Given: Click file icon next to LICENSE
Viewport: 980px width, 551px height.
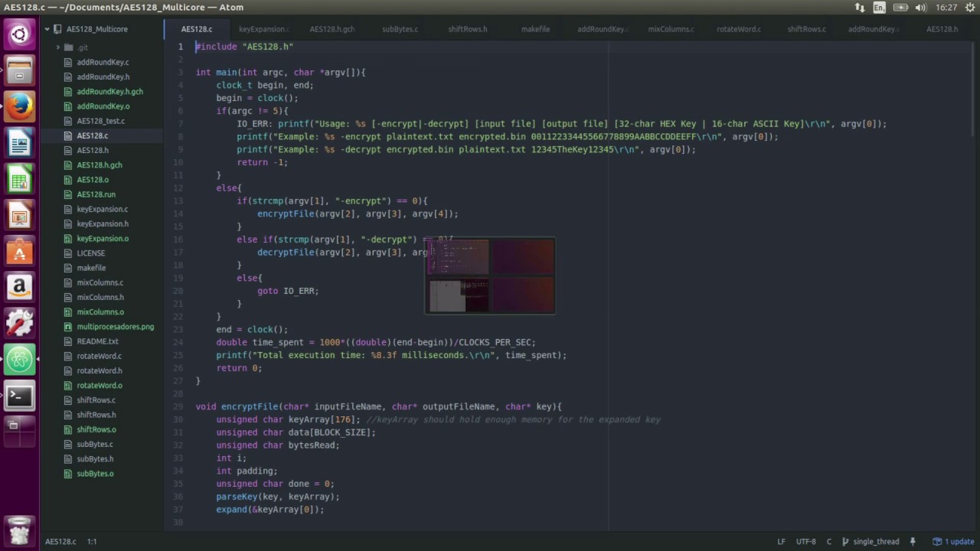Looking at the screenshot, I should click(x=68, y=253).
